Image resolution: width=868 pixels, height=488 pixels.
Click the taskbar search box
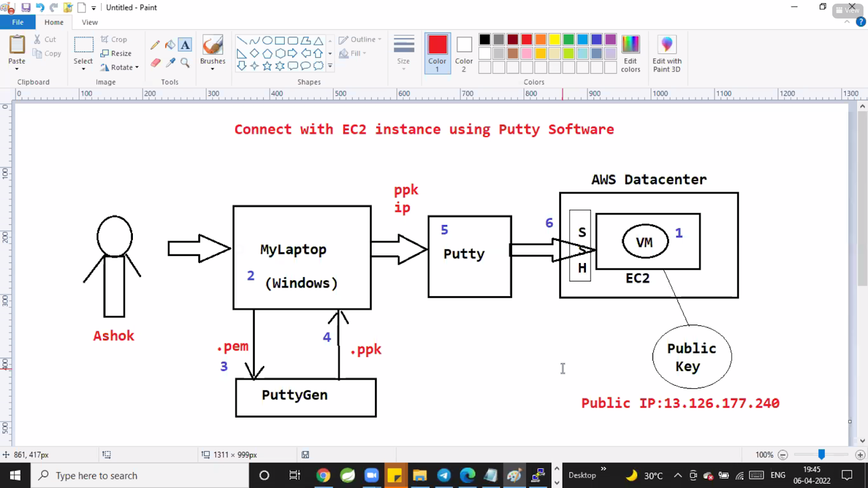coord(140,476)
